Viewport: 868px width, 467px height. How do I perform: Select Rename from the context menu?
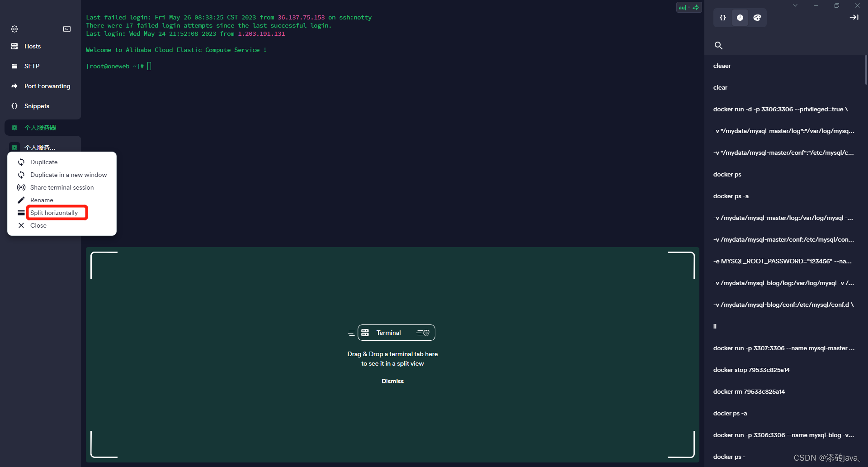pos(42,200)
